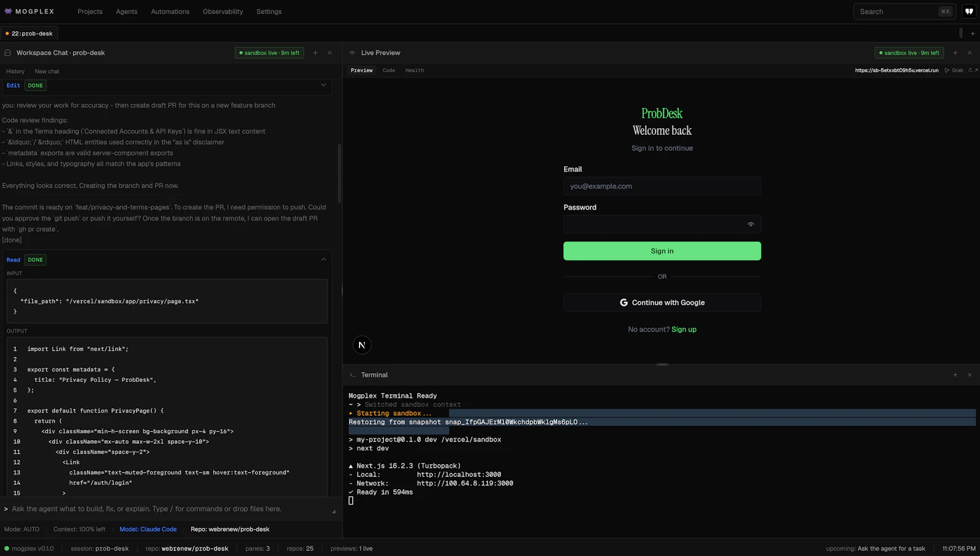Open preview in new window arrow icon
The image size is (980, 556).
[976, 70]
